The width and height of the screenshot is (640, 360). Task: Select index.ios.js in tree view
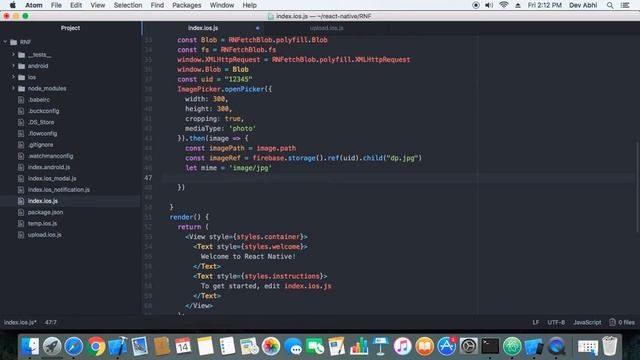click(x=43, y=201)
